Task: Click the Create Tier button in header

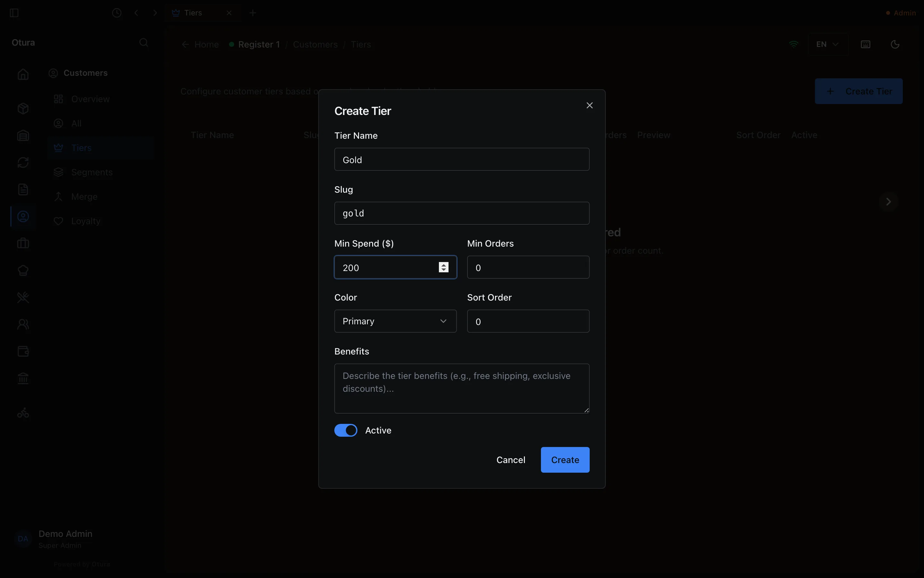Action: (859, 92)
